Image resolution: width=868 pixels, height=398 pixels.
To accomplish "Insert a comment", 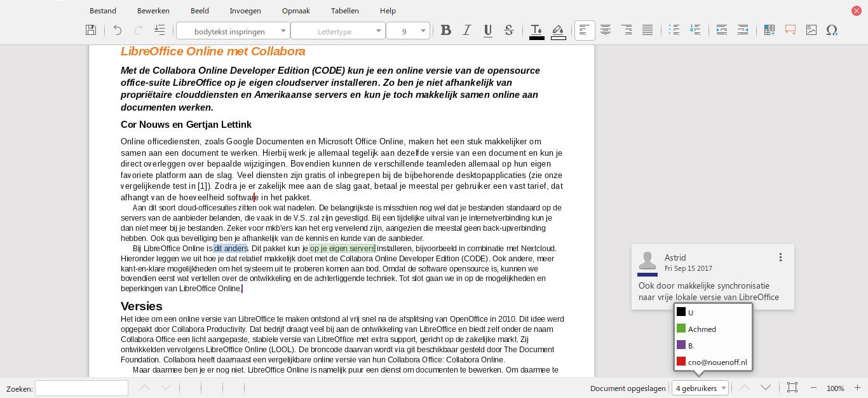I will [x=790, y=30].
